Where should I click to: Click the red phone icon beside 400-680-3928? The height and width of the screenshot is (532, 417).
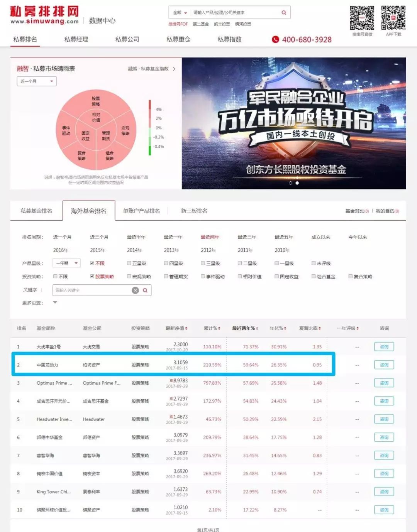click(x=275, y=39)
